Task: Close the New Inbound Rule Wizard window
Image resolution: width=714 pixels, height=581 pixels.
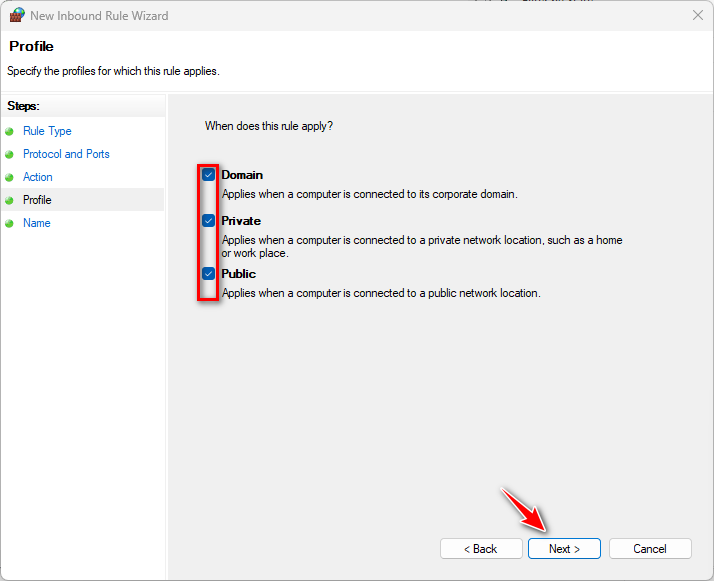Action: [697, 16]
